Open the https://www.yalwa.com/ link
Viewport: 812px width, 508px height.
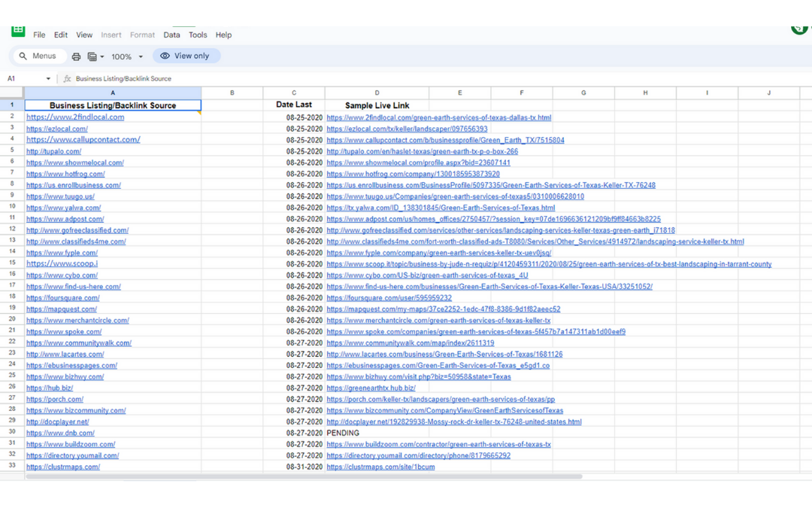coord(64,208)
